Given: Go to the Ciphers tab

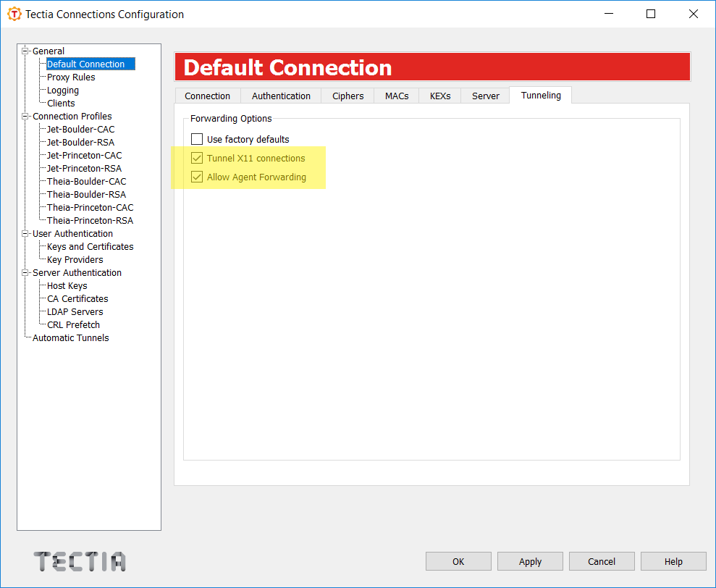Looking at the screenshot, I should click(x=348, y=96).
